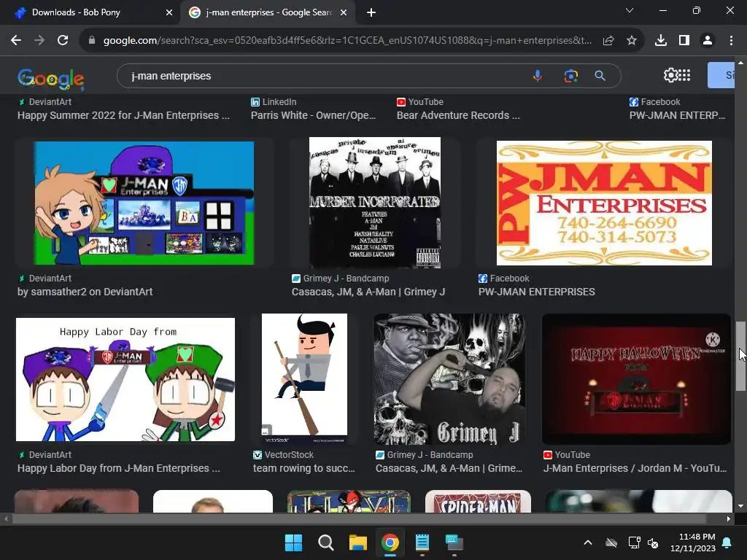Open 'Happy Labor Day from J-Man Enterprises' link

(119, 469)
